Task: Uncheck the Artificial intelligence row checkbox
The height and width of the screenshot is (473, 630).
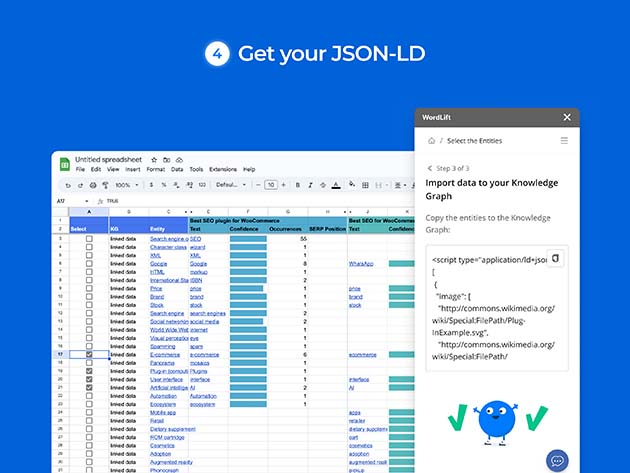Action: [x=89, y=387]
